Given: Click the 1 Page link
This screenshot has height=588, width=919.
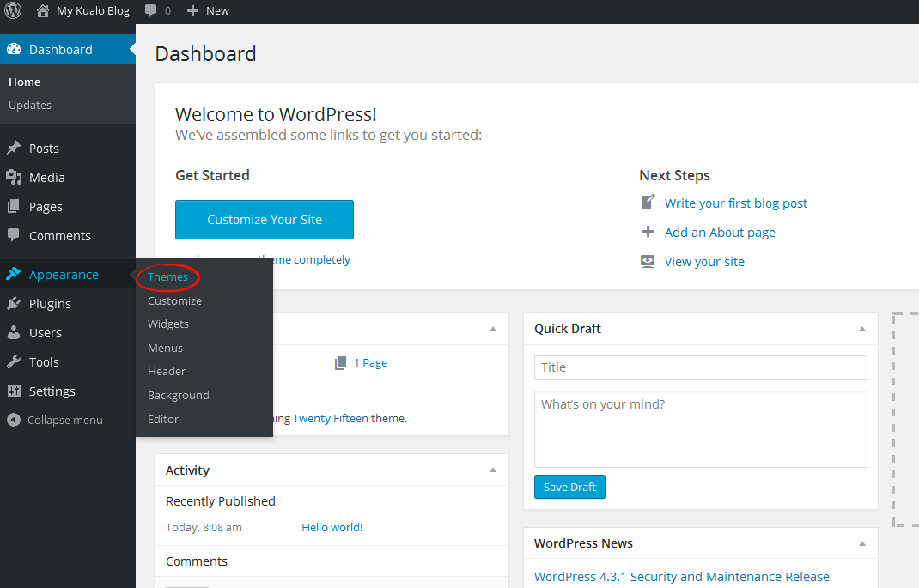Looking at the screenshot, I should coord(370,362).
